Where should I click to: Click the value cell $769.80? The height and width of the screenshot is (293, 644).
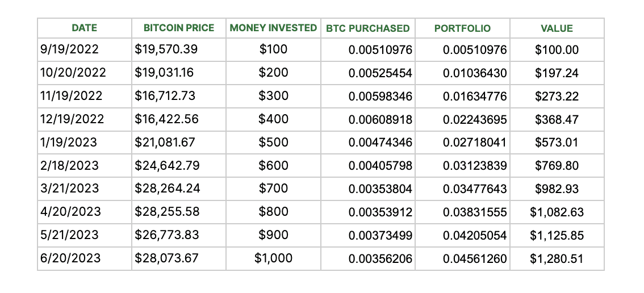click(x=557, y=166)
